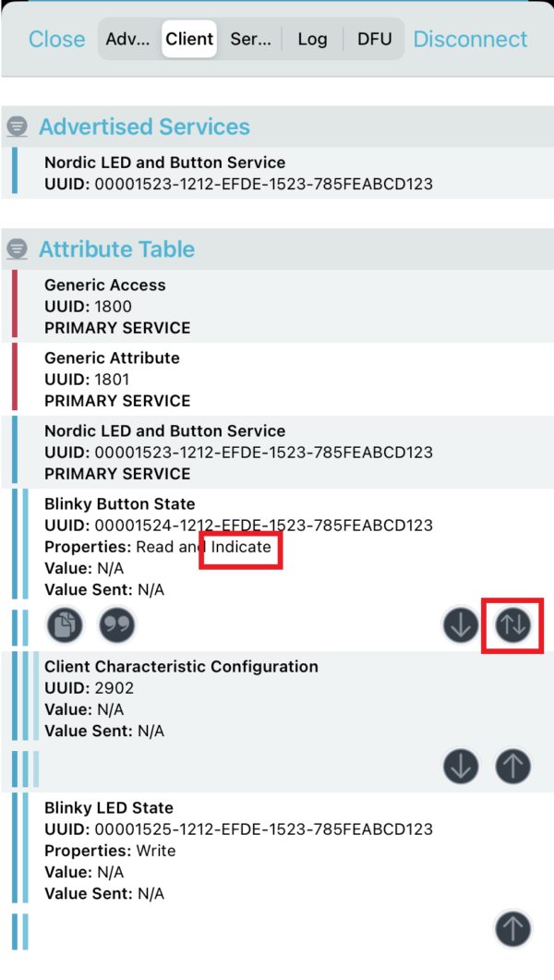The width and height of the screenshot is (554, 980).
Task: Switch to the DFU tab
Action: tap(374, 39)
